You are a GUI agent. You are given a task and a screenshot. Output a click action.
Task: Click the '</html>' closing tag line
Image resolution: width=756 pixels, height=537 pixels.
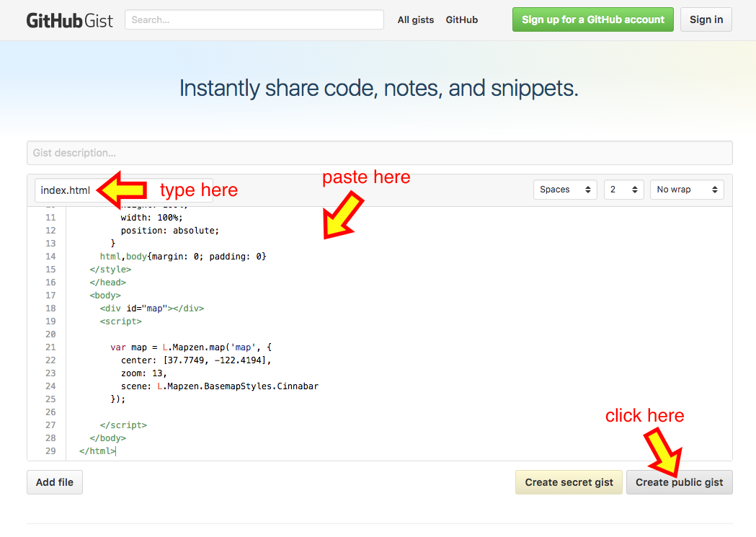tap(97, 451)
